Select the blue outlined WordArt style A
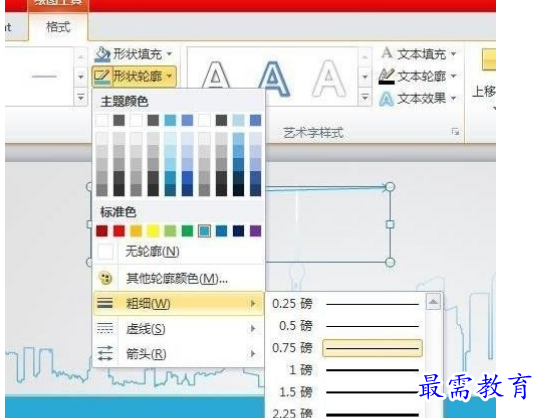Screen dimensions: 540x418 [x=273, y=79]
